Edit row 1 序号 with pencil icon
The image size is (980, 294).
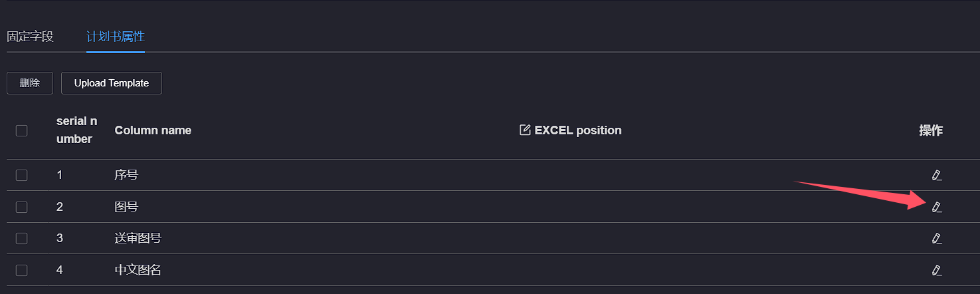click(937, 175)
